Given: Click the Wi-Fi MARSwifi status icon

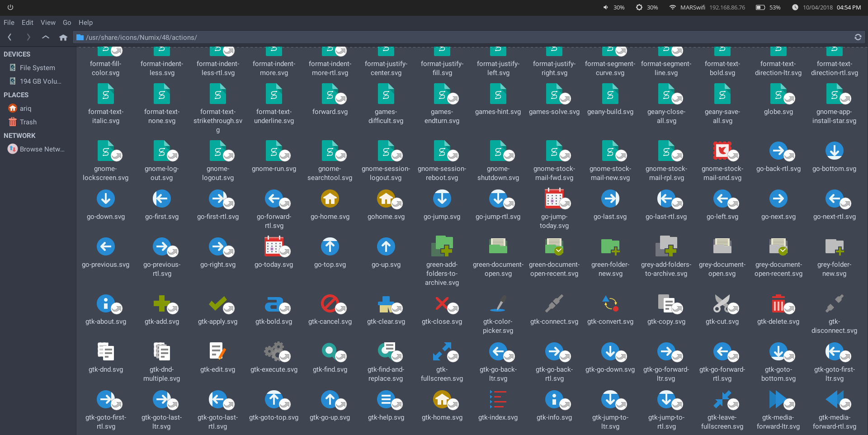Looking at the screenshot, I should pos(672,7).
